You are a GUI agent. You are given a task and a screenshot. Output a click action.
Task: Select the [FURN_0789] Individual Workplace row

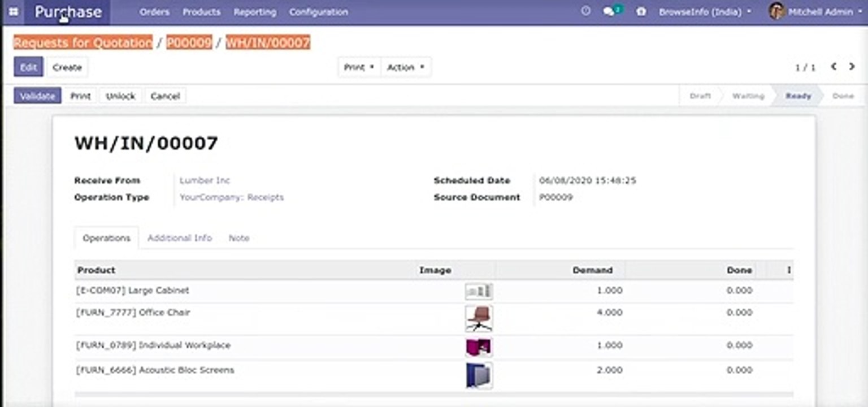[x=433, y=347]
